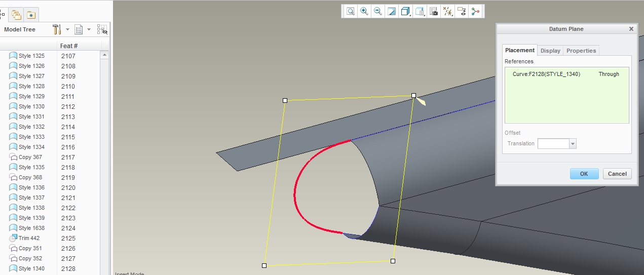Viewport: 644px width, 275px height.
Task: Expand the settings hammer dropdown arrow
Action: 67,29
